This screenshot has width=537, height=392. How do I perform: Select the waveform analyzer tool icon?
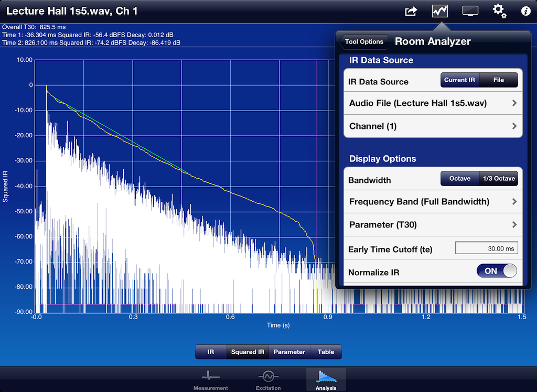440,10
